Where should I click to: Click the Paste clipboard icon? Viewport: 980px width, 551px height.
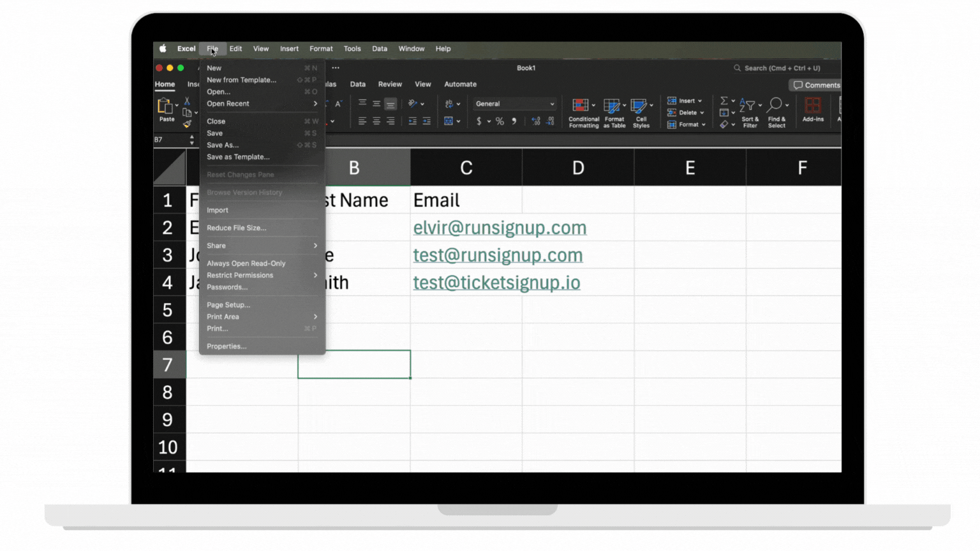click(x=165, y=106)
